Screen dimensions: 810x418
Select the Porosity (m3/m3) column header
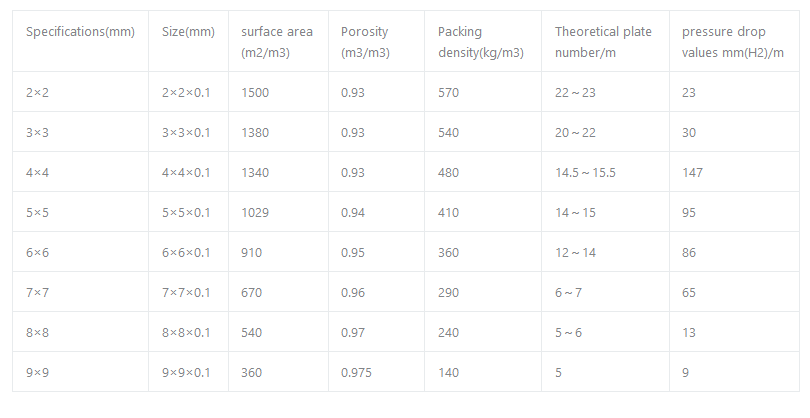(365, 42)
